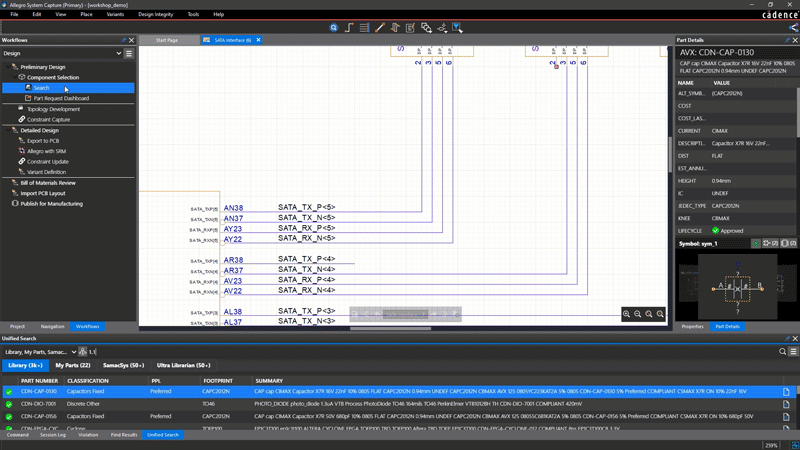The height and width of the screenshot is (450, 800).
Task: Open the Session Log tab
Action: 53,435
